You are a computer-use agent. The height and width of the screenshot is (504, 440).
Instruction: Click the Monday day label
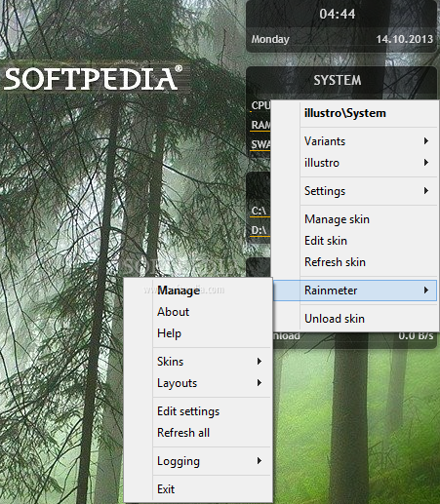click(270, 39)
